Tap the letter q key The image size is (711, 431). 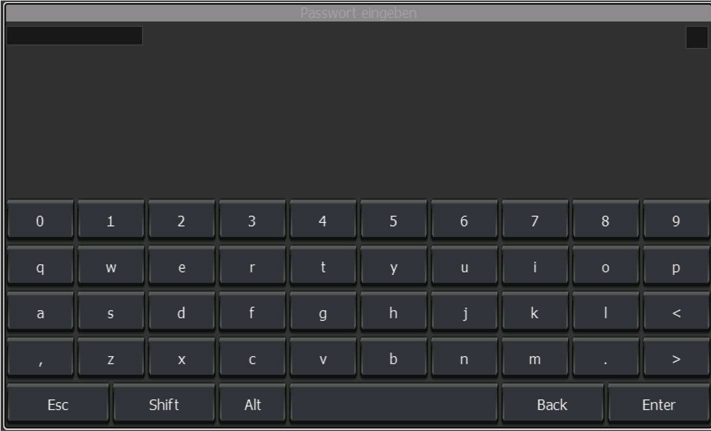pos(40,266)
